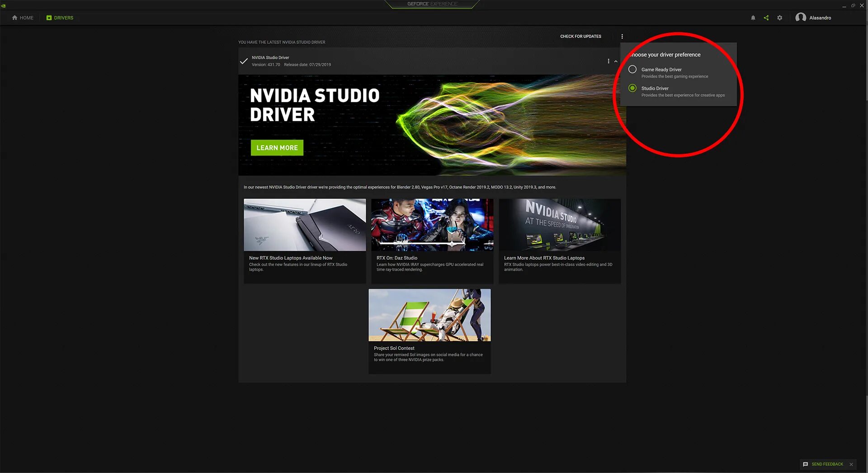Open NVIDIA Studio booth thumbnail
The image size is (868, 473).
coord(560,225)
